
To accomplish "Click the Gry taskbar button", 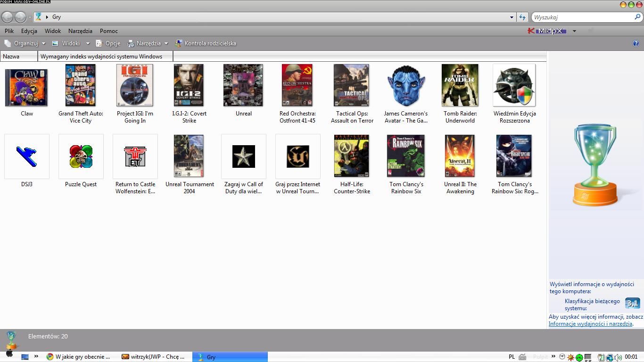I will pos(230,357).
